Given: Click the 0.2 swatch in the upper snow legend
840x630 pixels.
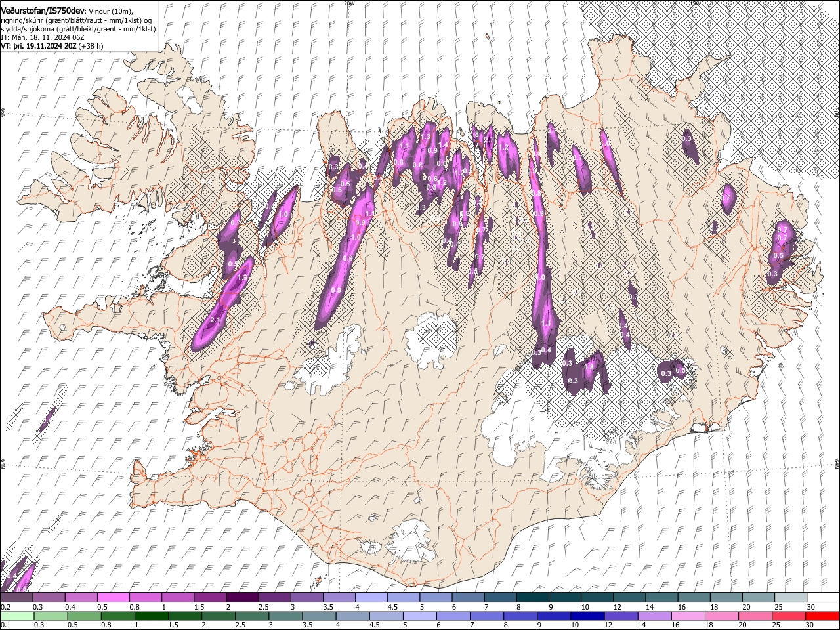Looking at the screenshot, I should coord(16,598).
